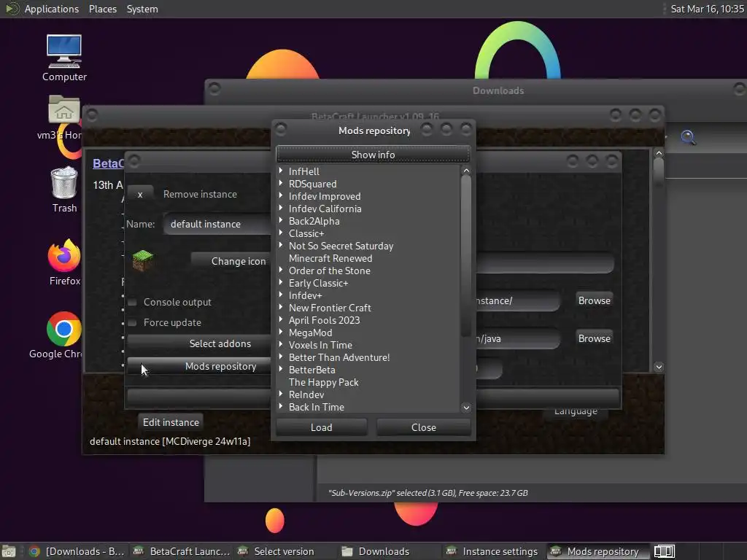
Task: Select BetterBeta in mods list
Action: [311, 370]
